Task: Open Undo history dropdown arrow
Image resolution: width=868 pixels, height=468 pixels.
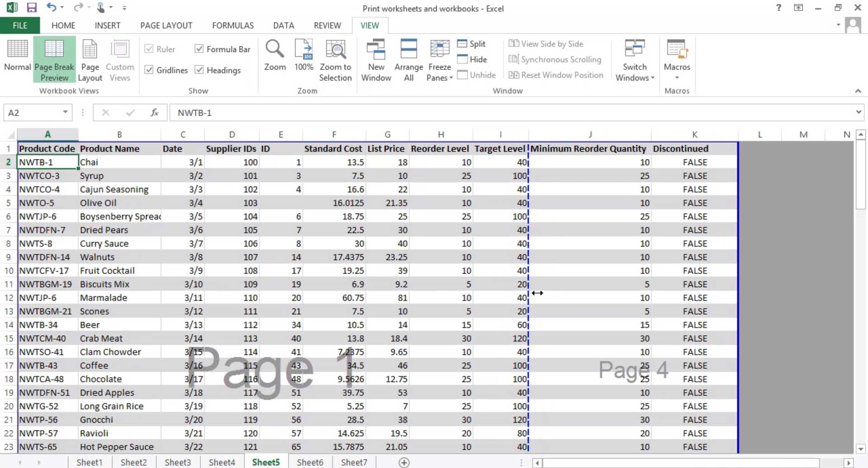Action: pyautogui.click(x=62, y=8)
